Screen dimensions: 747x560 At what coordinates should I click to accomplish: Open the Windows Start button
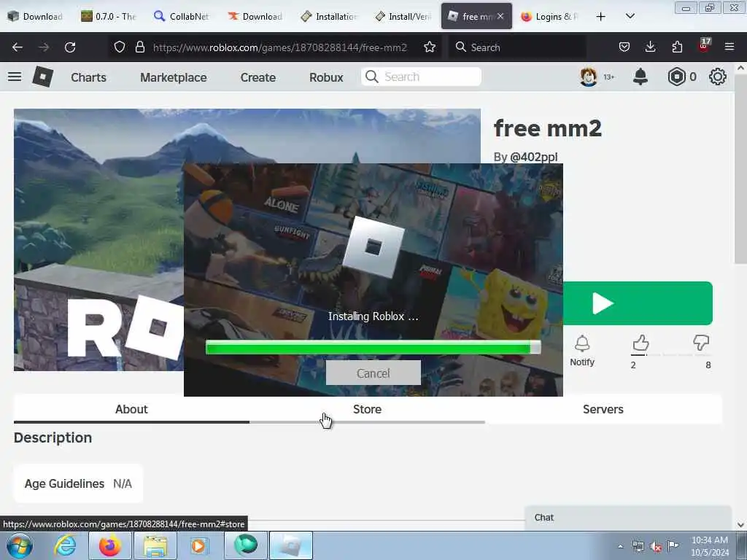pos(20,545)
